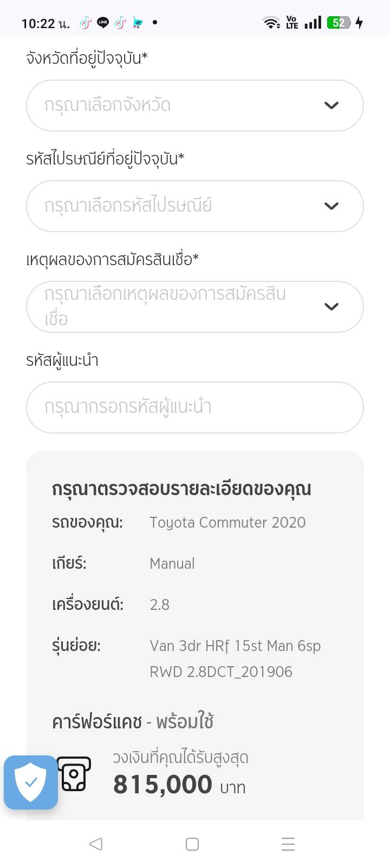The width and height of the screenshot is (390, 868).
Task: Expand loan reason list via chevron arrow
Action: point(331,307)
